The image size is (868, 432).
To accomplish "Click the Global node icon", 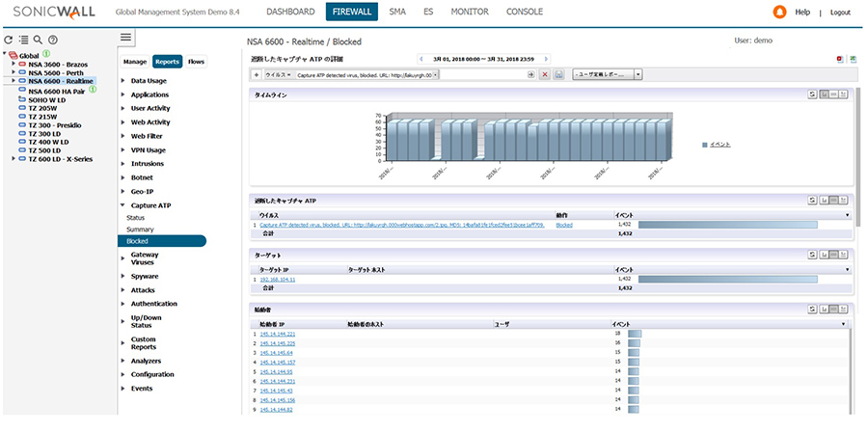I will (14, 55).
